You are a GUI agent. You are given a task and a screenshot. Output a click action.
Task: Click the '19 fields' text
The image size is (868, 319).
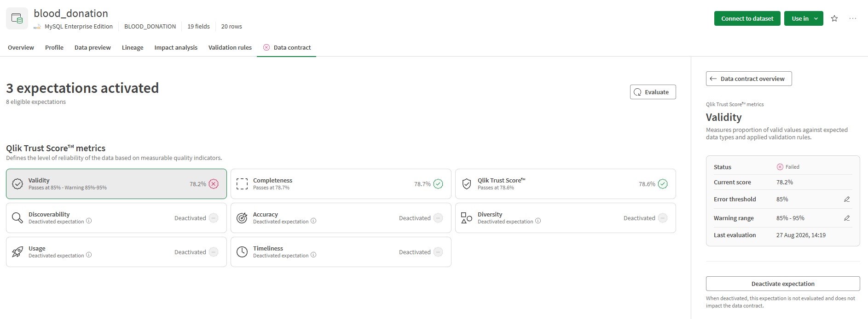coord(198,27)
